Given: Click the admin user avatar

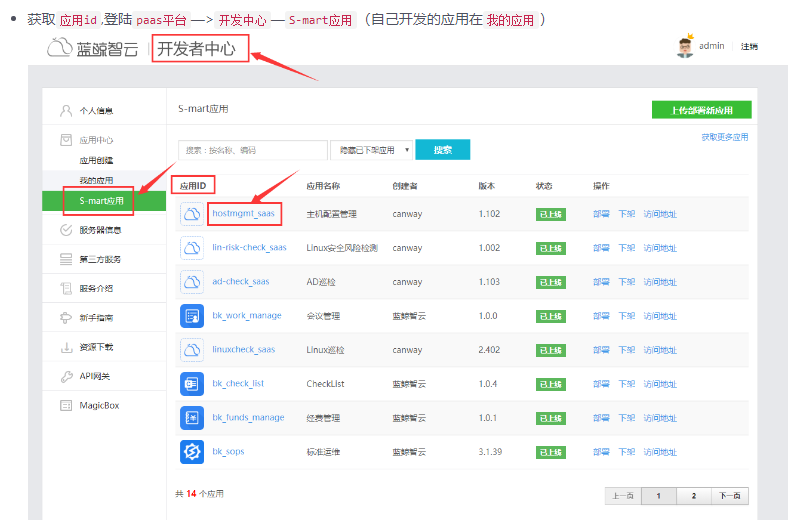Looking at the screenshot, I should click(686, 47).
